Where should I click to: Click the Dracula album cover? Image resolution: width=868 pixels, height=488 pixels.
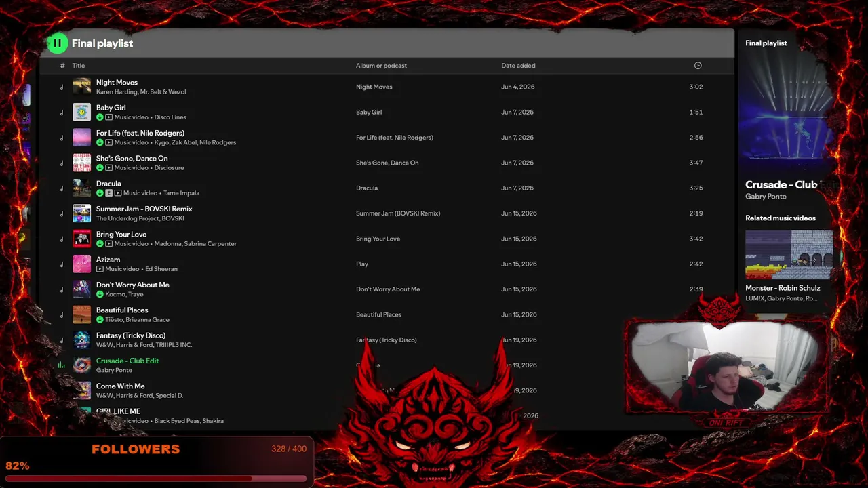point(81,188)
